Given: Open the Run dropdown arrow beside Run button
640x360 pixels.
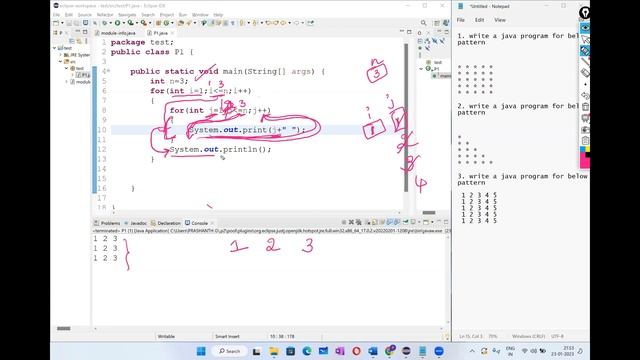Looking at the screenshot, I should [123, 23].
